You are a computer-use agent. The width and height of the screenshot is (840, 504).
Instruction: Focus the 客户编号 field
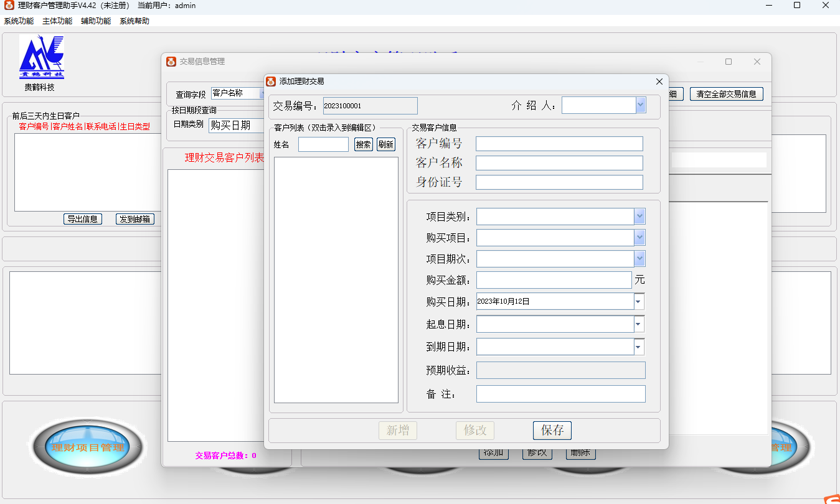559,144
